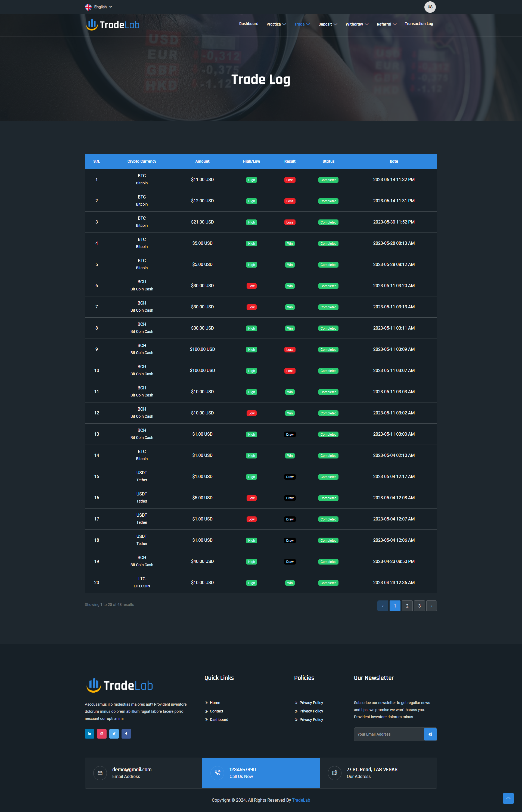Click the Facebook icon in footer
This screenshot has width=522, height=812.
[126, 734]
